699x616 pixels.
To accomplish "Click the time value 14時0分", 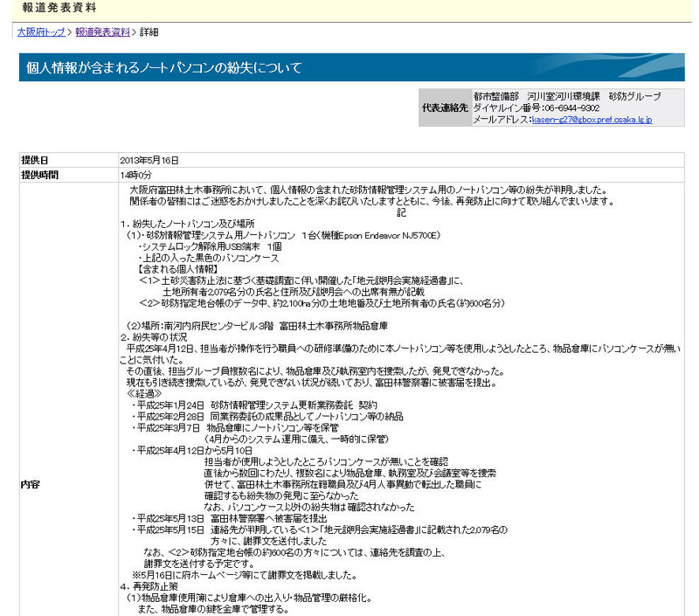I will coord(135,175).
